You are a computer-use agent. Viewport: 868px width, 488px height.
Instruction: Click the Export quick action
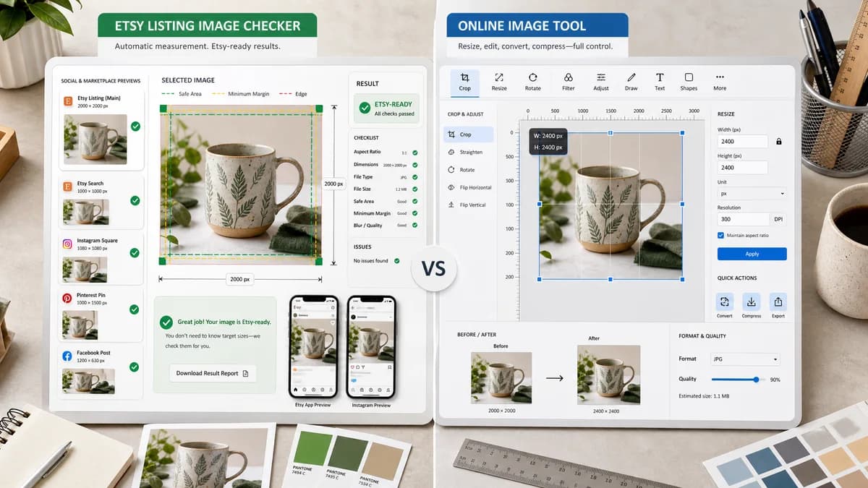click(778, 301)
